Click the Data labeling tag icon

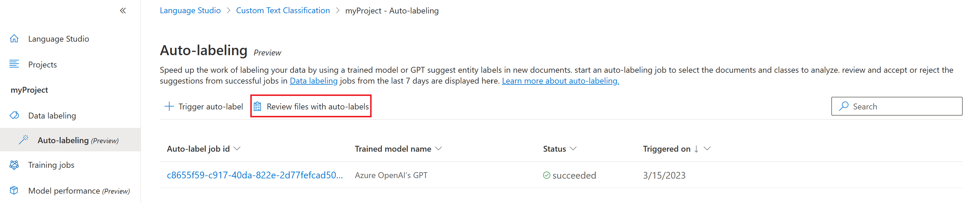pyautogui.click(x=14, y=115)
